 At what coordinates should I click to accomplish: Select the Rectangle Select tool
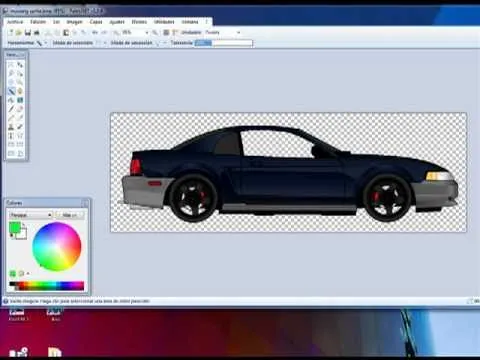(11, 65)
